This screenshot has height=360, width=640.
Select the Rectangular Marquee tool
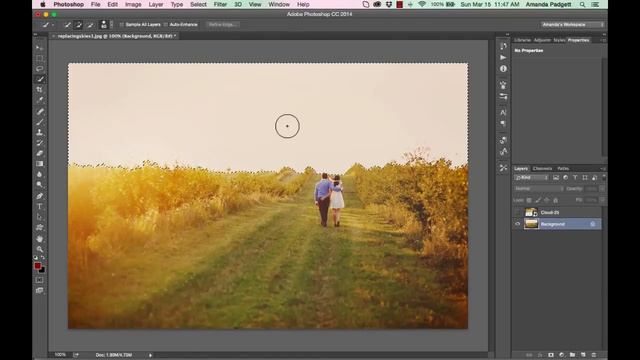[x=40, y=58]
